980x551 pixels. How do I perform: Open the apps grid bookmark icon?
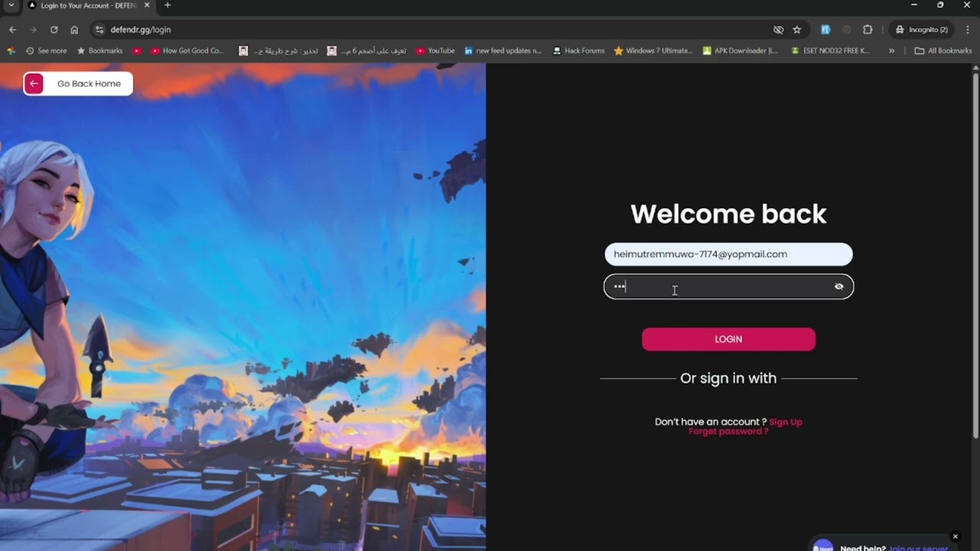click(11, 51)
